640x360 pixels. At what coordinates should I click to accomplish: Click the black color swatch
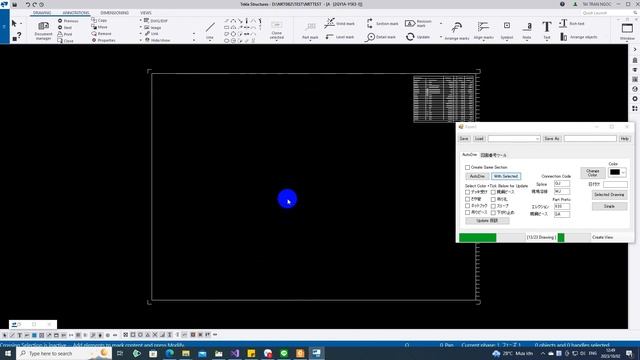tap(615, 172)
